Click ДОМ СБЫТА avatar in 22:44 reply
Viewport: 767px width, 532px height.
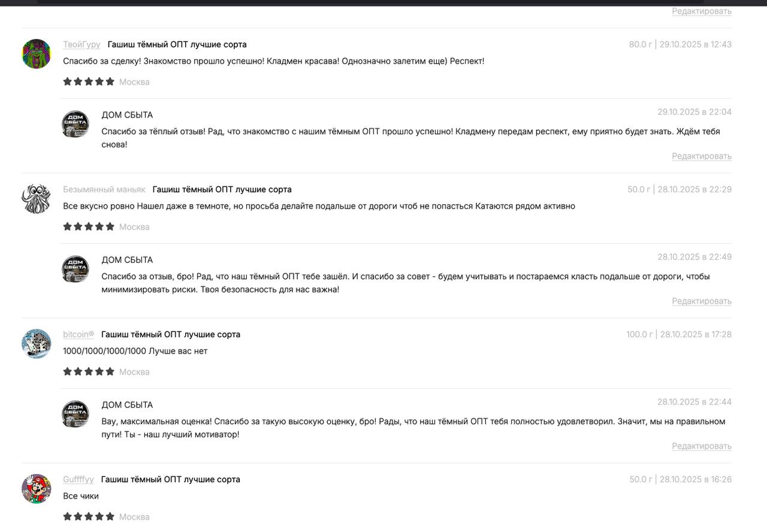[x=76, y=414]
